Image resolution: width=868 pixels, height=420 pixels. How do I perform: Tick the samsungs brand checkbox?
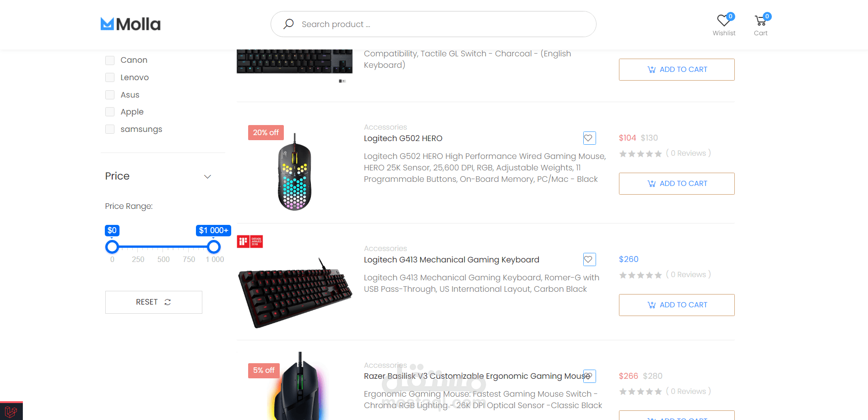point(110,129)
